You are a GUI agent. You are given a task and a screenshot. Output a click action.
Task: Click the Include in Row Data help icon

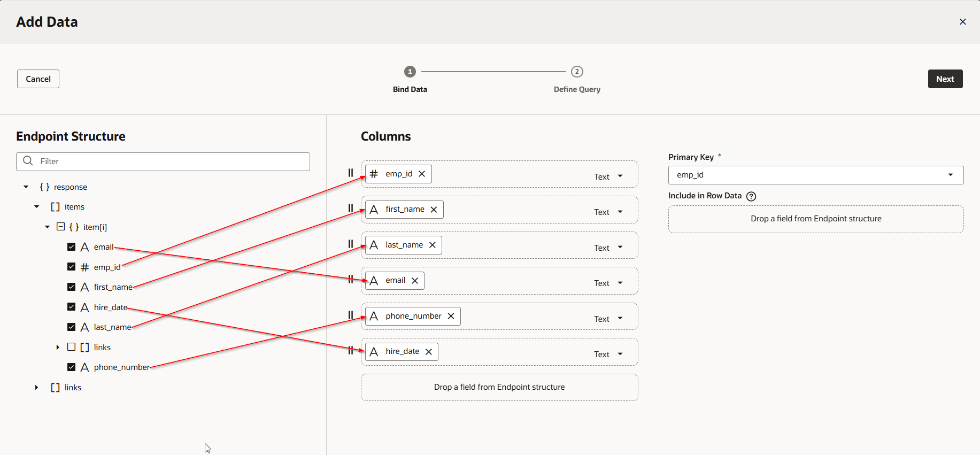751,196
